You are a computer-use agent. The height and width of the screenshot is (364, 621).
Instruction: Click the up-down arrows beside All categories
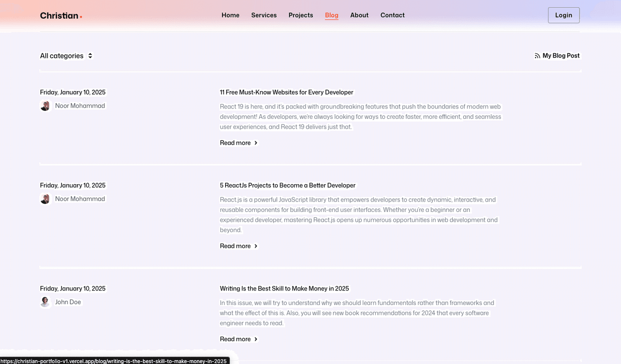90,56
